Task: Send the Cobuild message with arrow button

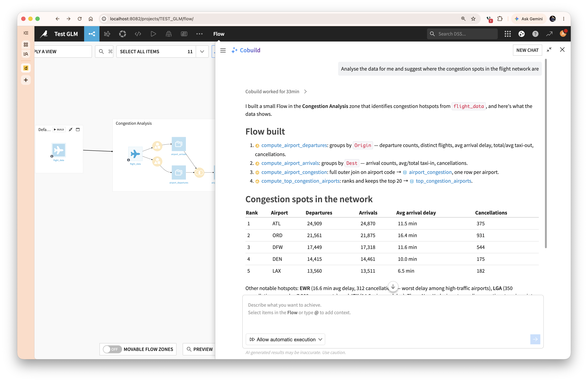Action: 535,339
